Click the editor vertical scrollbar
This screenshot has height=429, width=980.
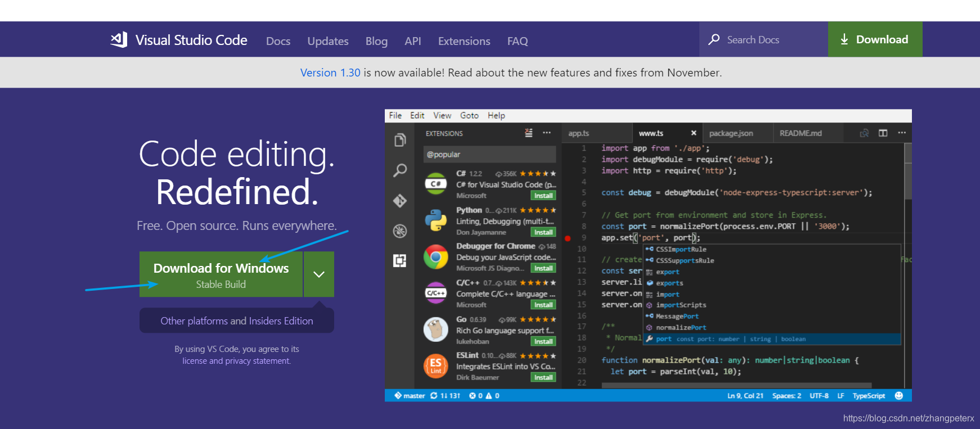907,171
